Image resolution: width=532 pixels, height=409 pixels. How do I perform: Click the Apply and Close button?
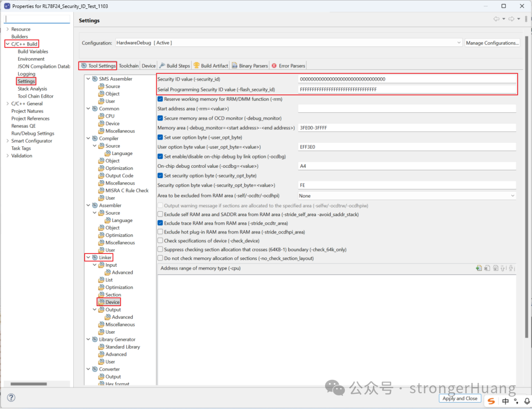pos(460,398)
